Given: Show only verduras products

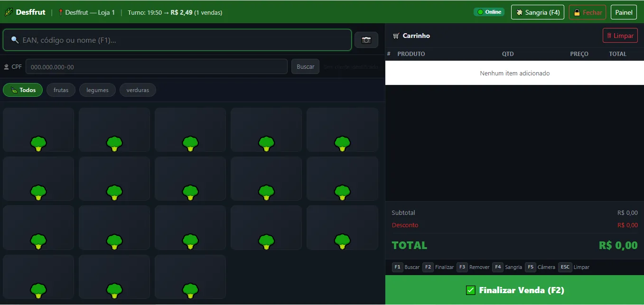Looking at the screenshot, I should [138, 90].
